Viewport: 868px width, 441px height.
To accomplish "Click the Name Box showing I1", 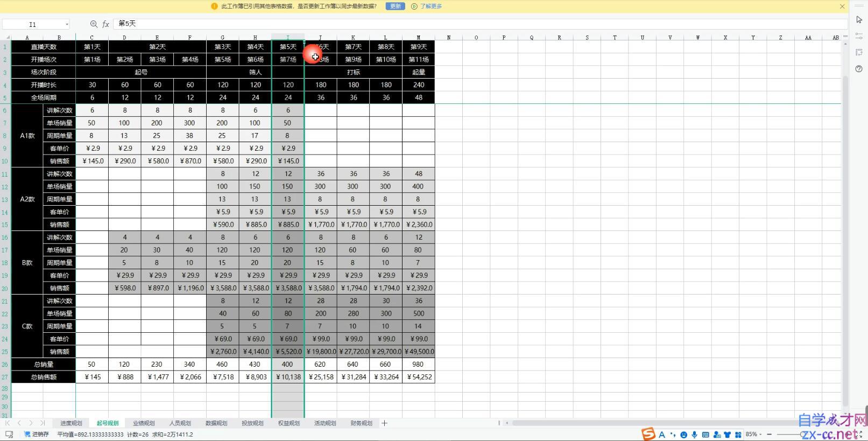I will click(x=33, y=24).
